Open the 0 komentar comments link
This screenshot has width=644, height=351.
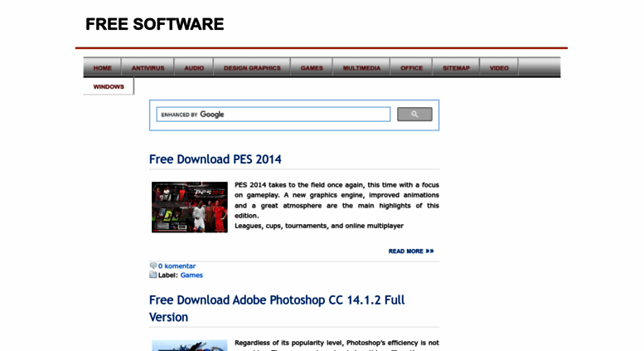[x=177, y=266]
